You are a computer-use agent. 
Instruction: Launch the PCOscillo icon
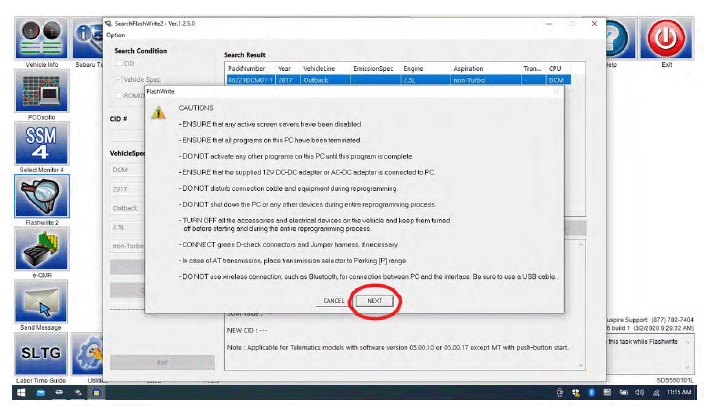[x=41, y=91]
